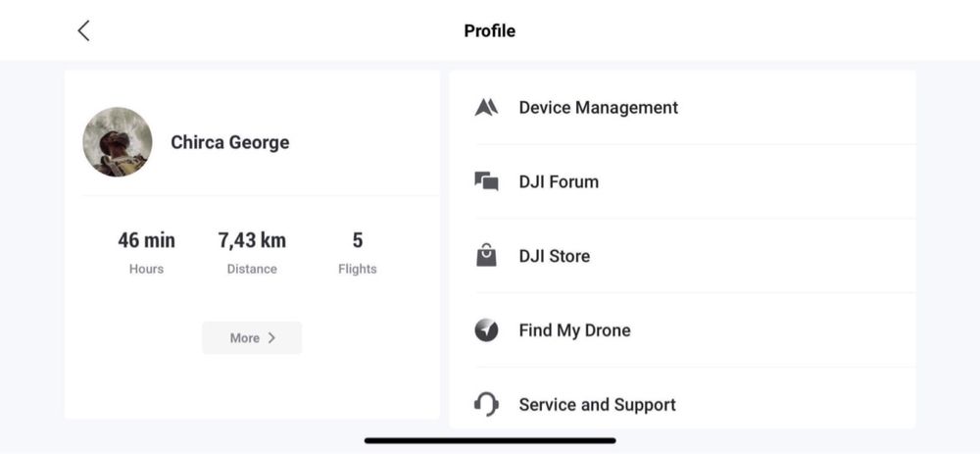Screen dimensions: 980x454
Task: Tap the iOS home indicator bar
Action: [490, 440]
